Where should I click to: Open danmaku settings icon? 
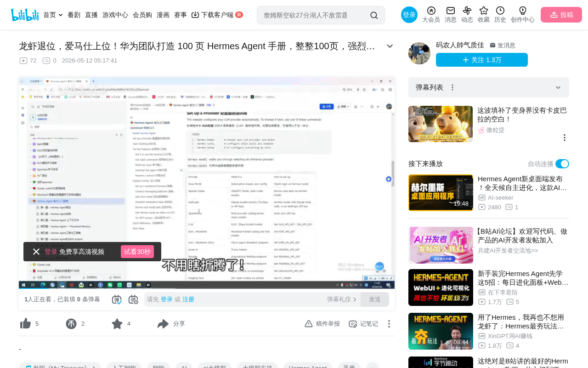click(x=133, y=299)
